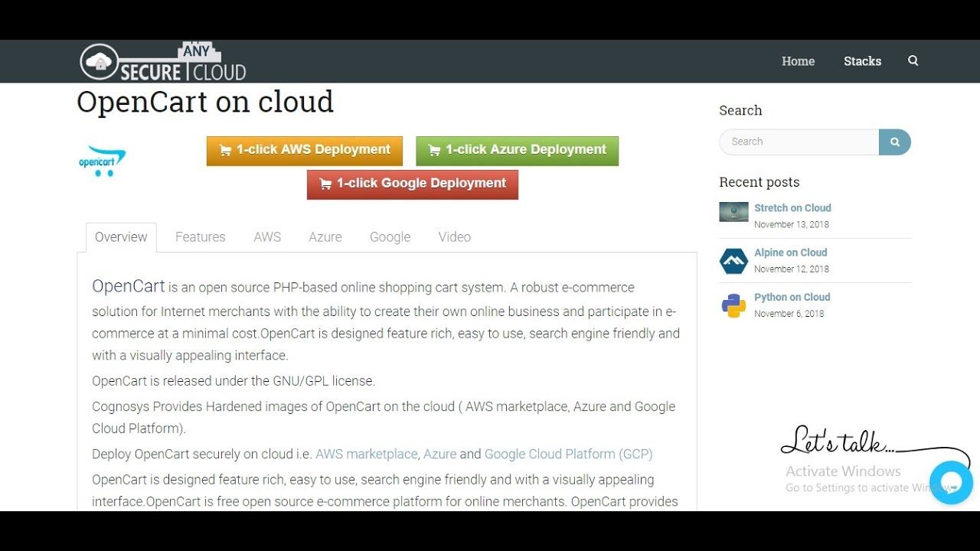Show the Video tab
The width and height of the screenshot is (980, 551).
coord(455,237)
